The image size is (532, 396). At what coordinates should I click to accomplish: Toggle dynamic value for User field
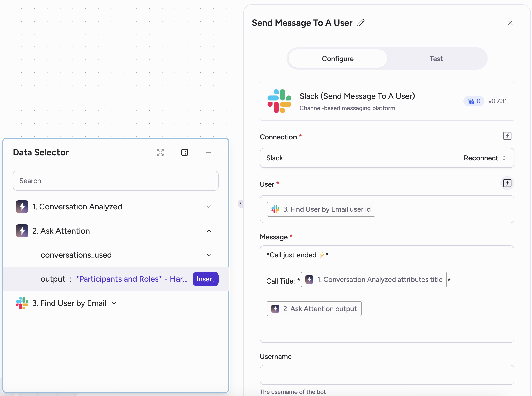click(507, 183)
